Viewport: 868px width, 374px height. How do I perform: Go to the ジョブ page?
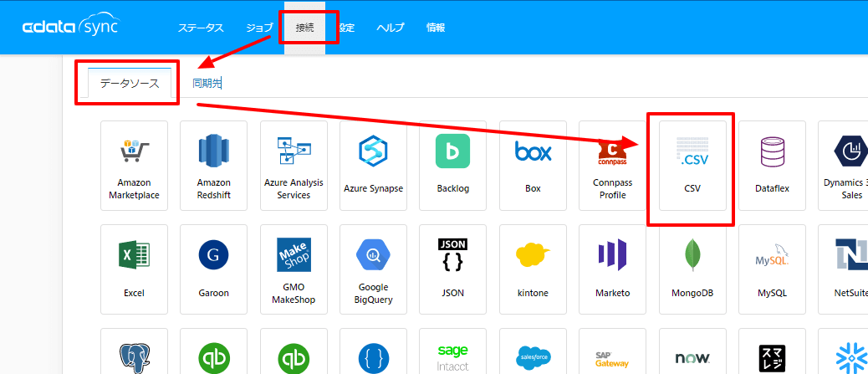point(259,28)
